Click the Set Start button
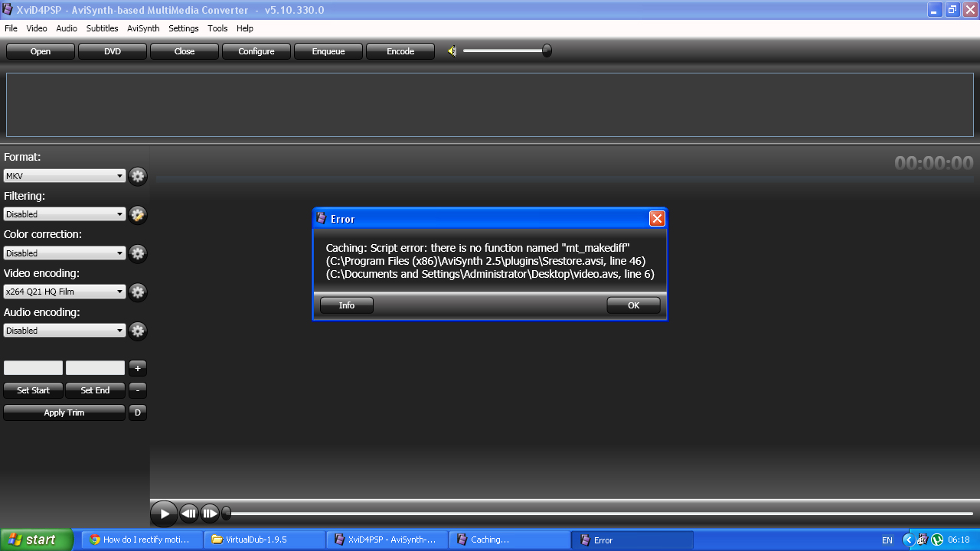Viewport: 980px width, 551px height. [34, 390]
